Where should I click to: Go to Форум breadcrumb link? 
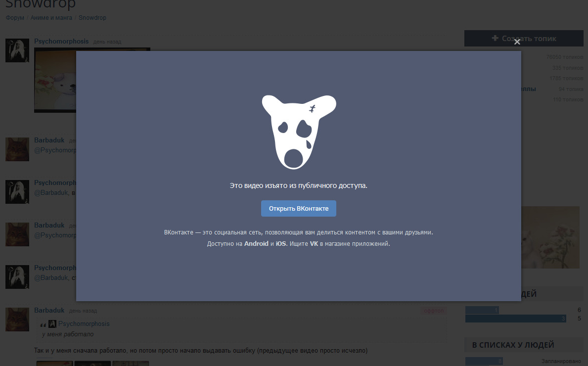(x=15, y=18)
